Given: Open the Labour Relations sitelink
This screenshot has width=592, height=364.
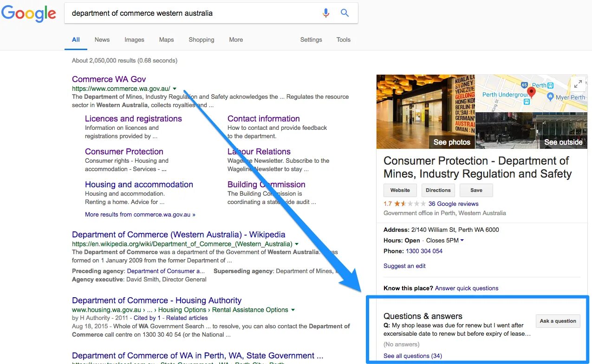Looking at the screenshot, I should pyautogui.click(x=259, y=152).
